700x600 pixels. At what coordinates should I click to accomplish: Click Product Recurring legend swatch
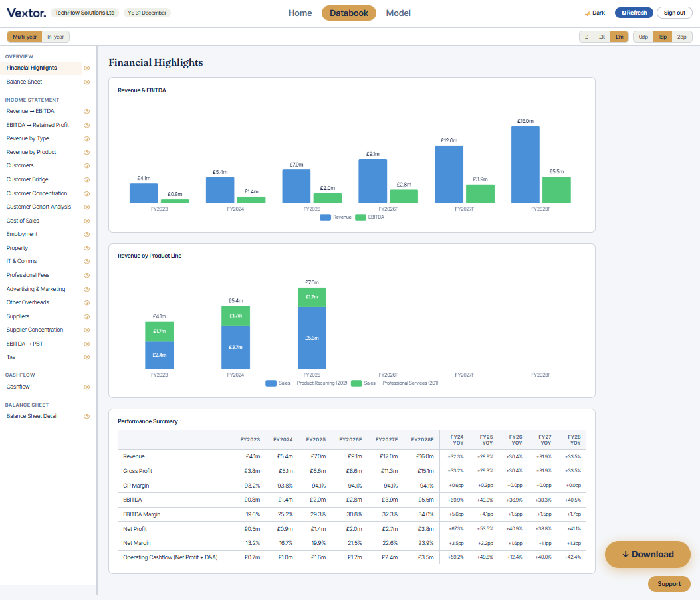[x=271, y=383]
